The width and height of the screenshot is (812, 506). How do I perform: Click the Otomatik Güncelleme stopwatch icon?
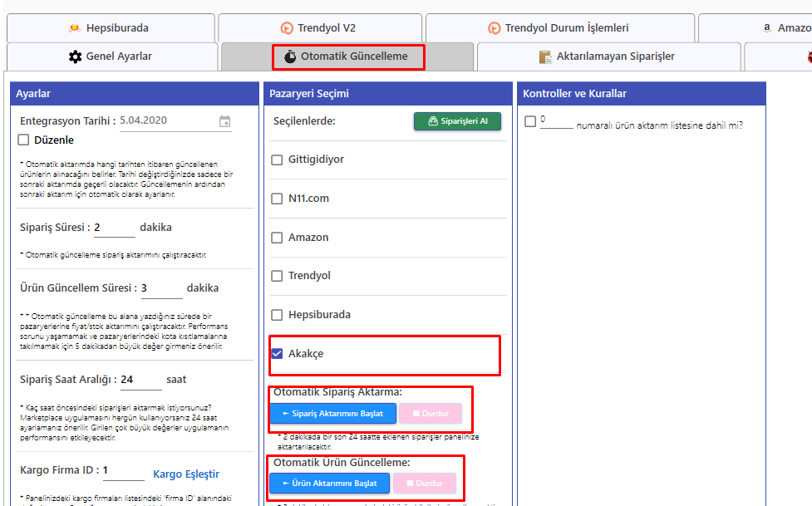point(290,56)
